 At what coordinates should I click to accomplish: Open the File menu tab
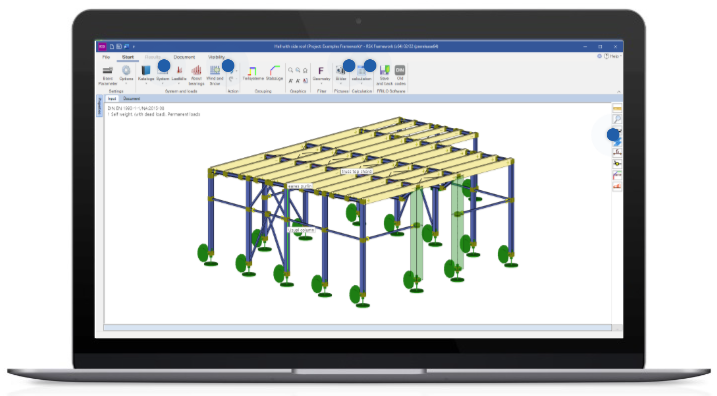(106, 57)
